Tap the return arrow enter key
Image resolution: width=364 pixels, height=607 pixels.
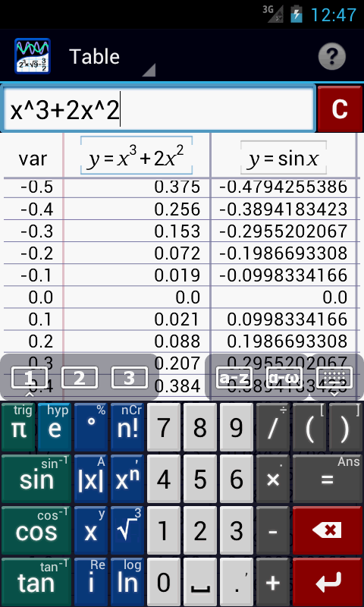328,581
